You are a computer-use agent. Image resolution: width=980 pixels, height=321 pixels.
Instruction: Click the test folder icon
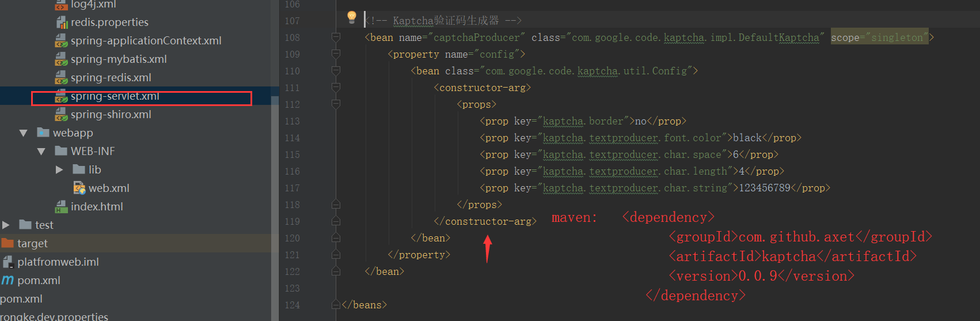click(25, 225)
